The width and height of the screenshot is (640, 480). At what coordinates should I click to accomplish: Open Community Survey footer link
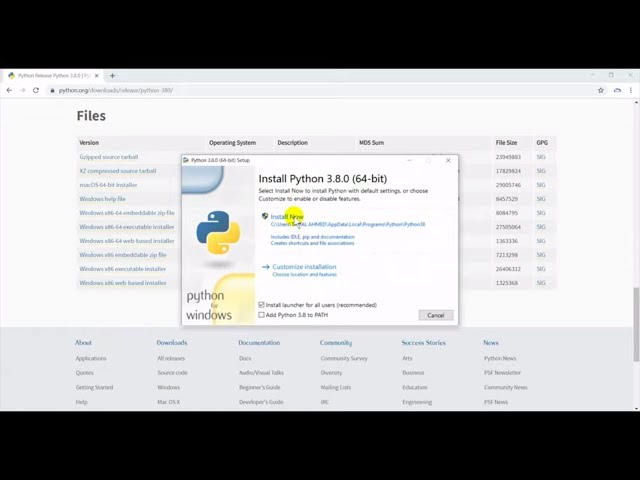pos(344,358)
